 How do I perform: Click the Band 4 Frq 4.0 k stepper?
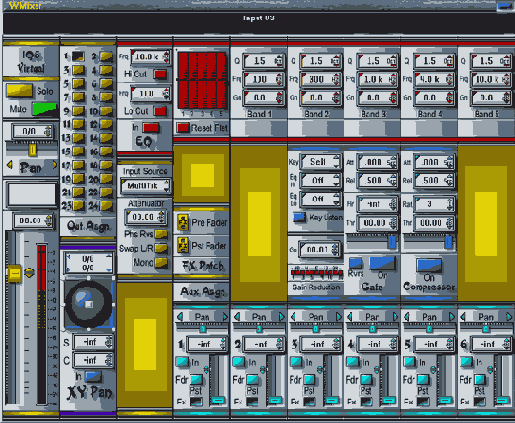pos(449,79)
